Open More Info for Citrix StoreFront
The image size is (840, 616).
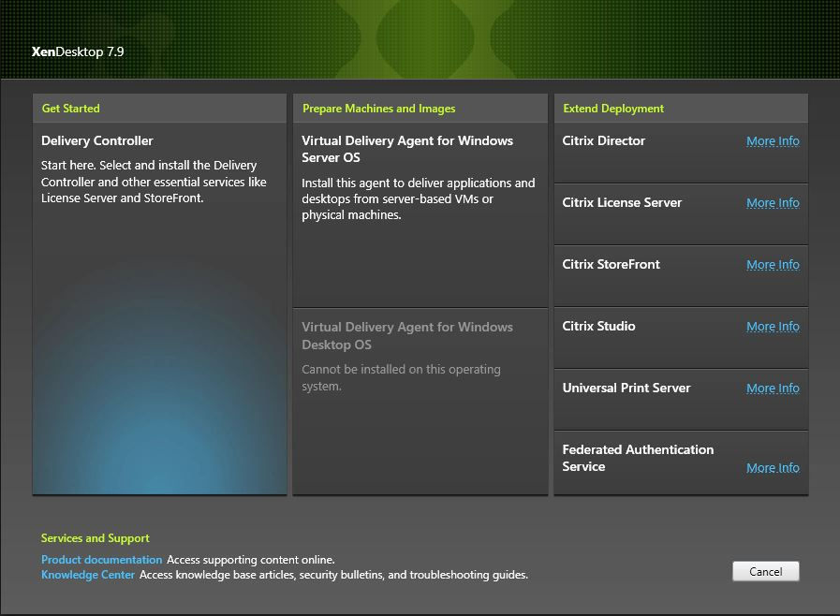pyautogui.click(x=773, y=265)
